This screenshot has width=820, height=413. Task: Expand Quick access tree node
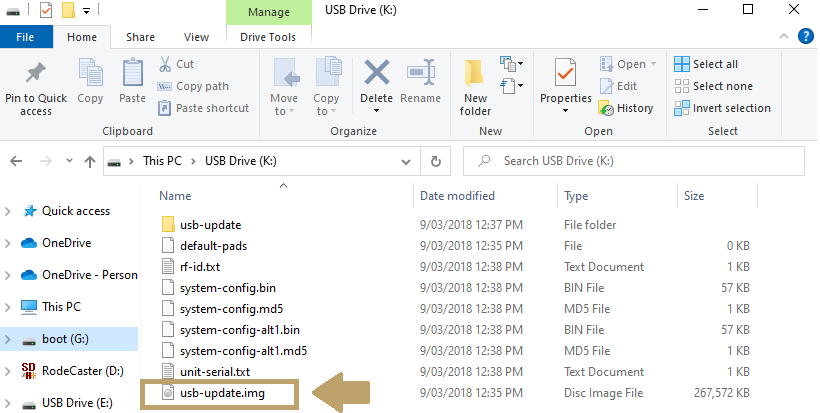tap(8, 212)
